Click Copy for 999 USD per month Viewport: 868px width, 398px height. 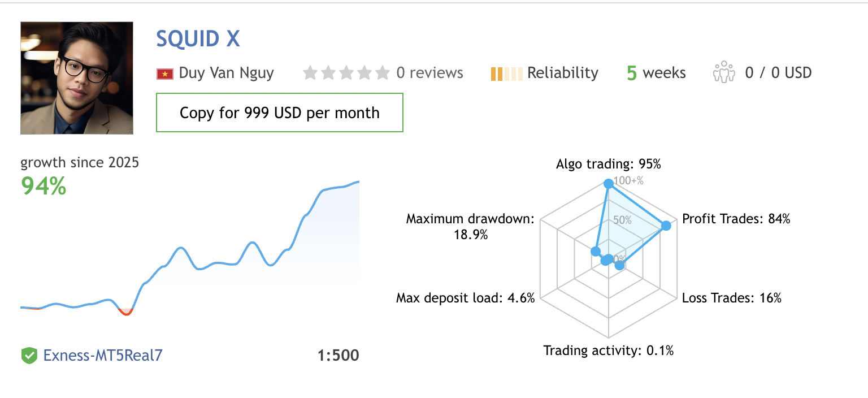279,113
